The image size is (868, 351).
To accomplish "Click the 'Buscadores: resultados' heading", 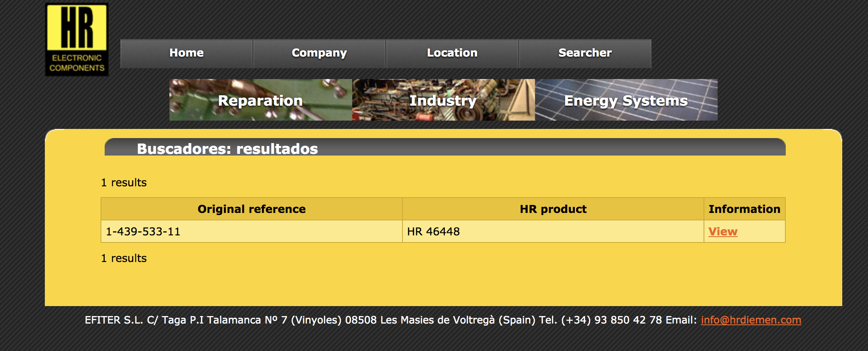I will tap(227, 148).
